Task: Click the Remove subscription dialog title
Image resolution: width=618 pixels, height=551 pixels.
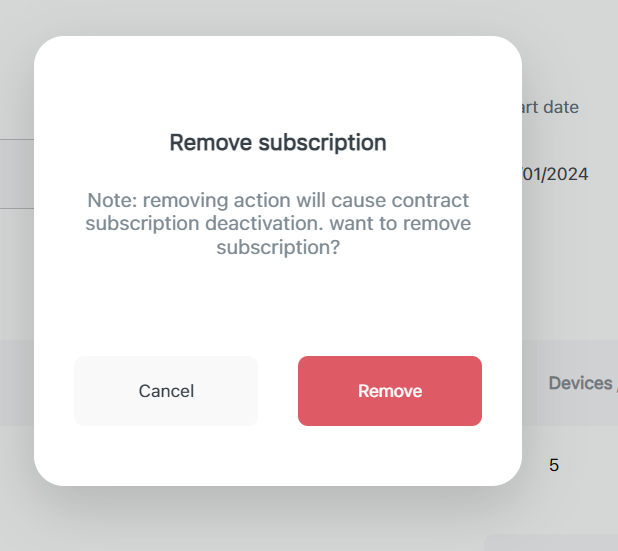Action: tap(278, 142)
